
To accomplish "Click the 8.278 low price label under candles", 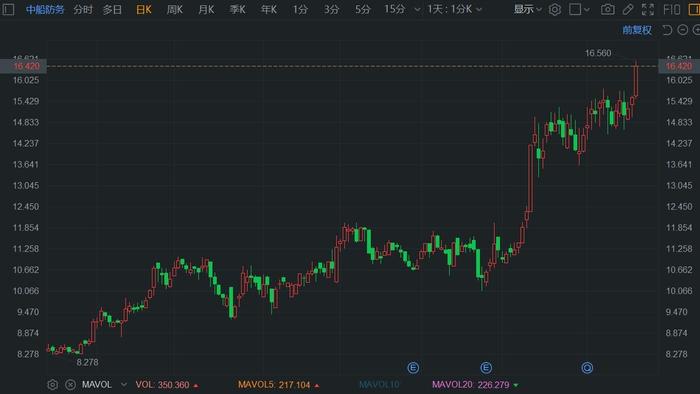I will [x=88, y=362].
